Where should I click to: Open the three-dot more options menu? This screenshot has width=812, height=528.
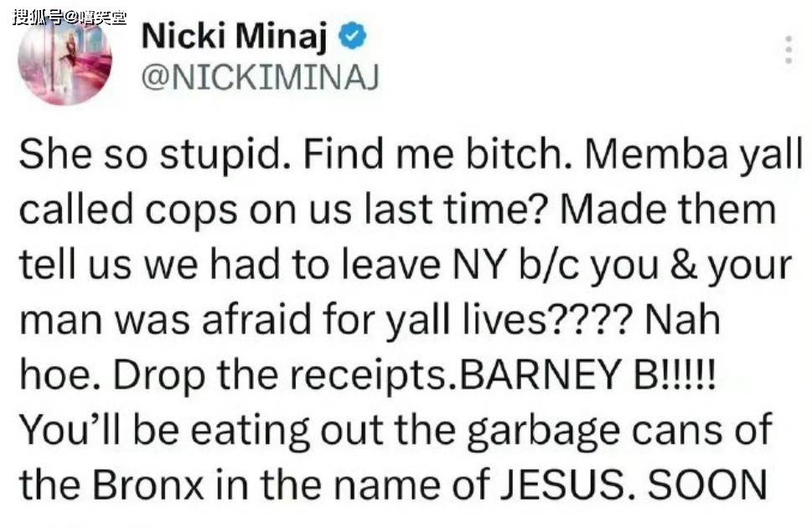coord(788,50)
